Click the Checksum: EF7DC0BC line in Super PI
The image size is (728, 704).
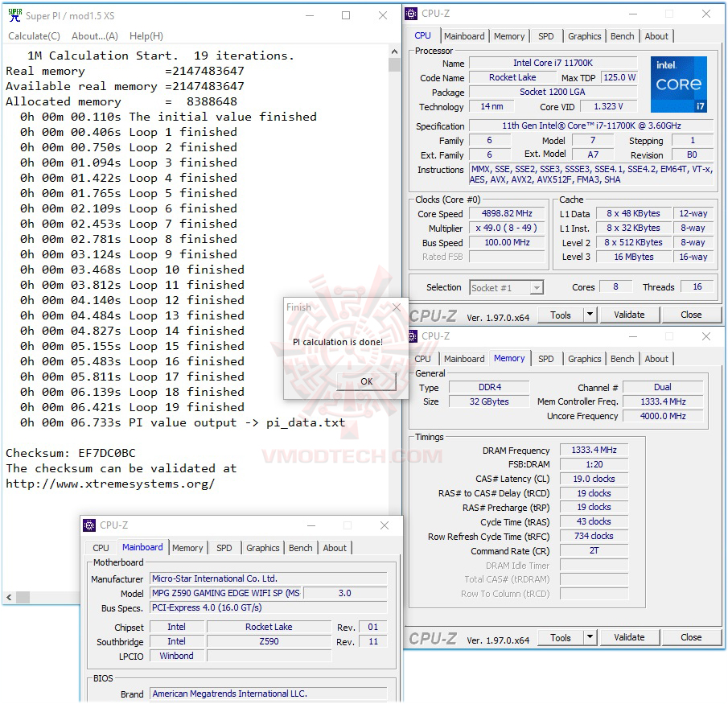71,453
